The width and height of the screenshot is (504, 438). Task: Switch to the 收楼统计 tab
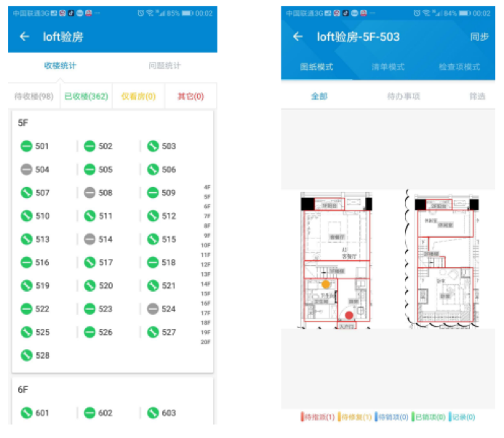tap(60, 65)
